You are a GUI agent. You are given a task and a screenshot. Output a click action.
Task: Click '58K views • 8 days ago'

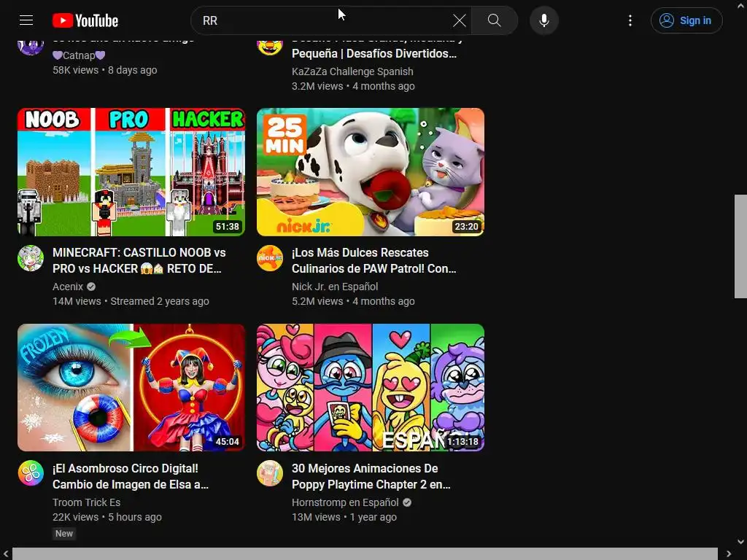(105, 70)
